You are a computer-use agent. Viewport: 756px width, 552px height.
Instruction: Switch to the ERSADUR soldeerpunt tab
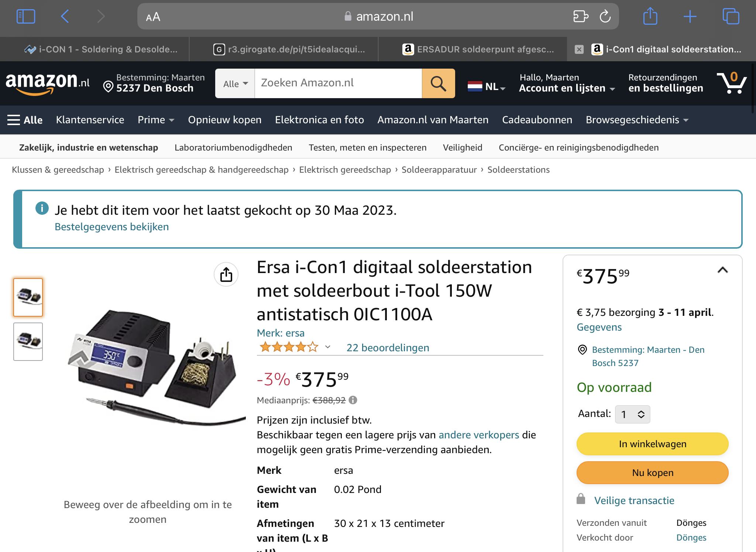click(478, 49)
